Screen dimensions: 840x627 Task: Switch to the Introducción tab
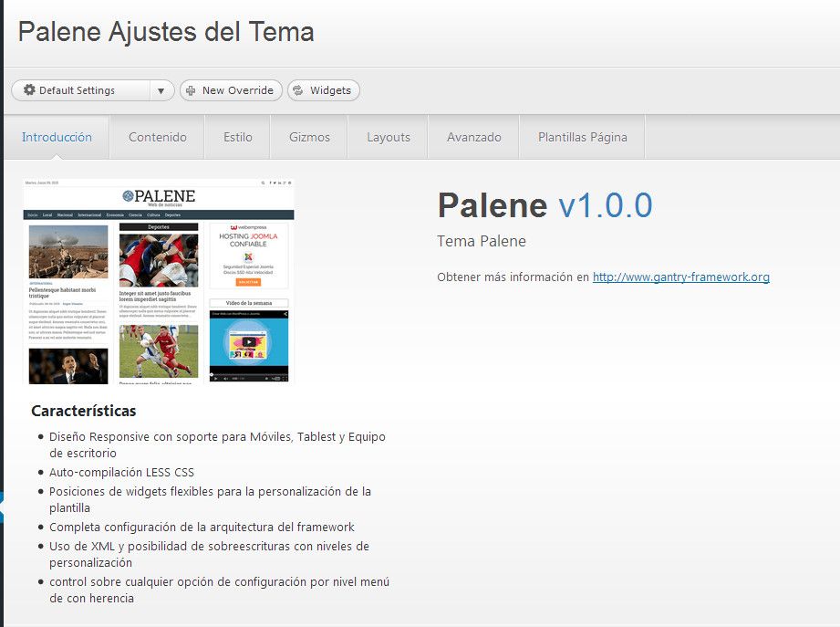[x=57, y=137]
